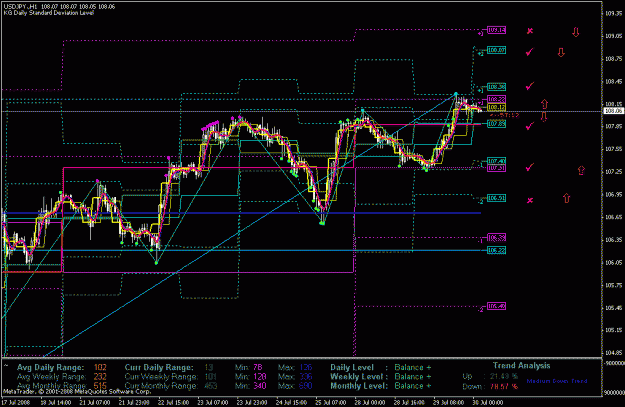Select the thick blue horizontal line on the chart
This screenshot has height=407, width=625.
(x=241, y=213)
